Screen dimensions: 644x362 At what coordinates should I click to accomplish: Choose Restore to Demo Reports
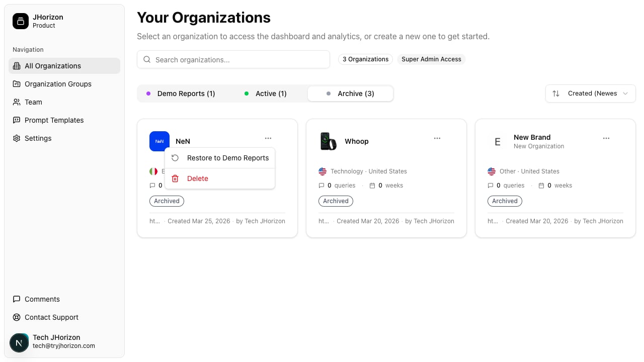tap(220, 158)
